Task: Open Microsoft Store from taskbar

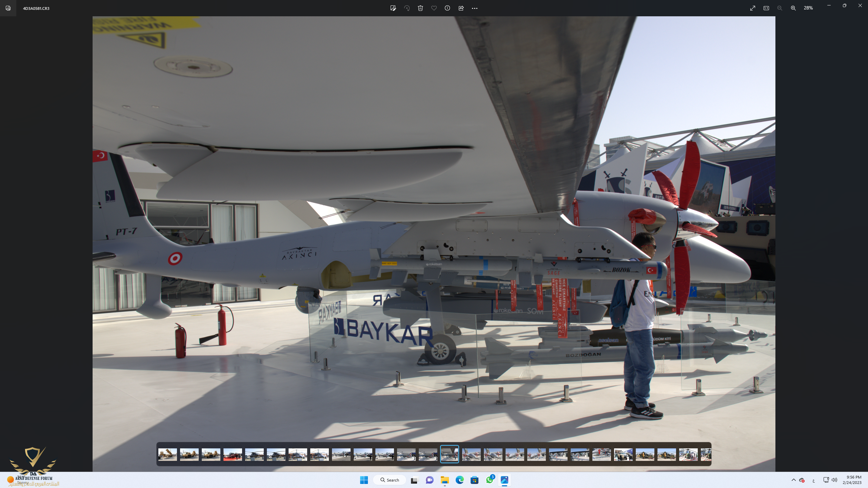Action: 474,480
